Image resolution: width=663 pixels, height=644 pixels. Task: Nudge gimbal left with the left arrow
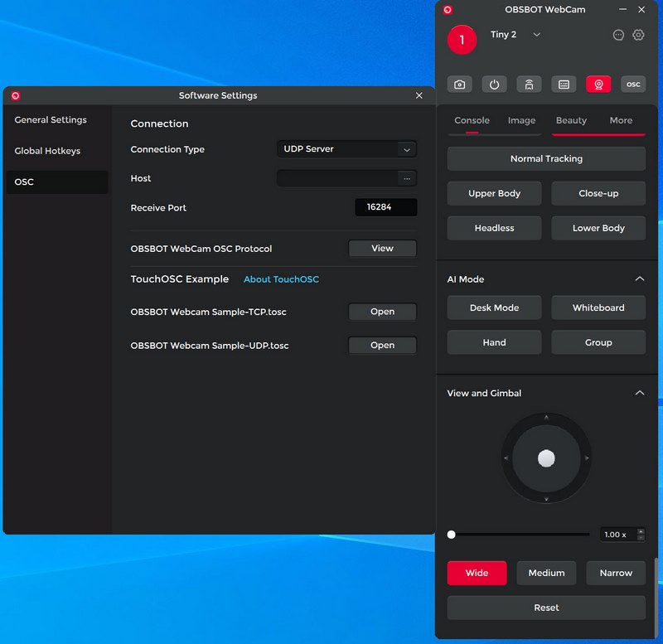point(506,458)
